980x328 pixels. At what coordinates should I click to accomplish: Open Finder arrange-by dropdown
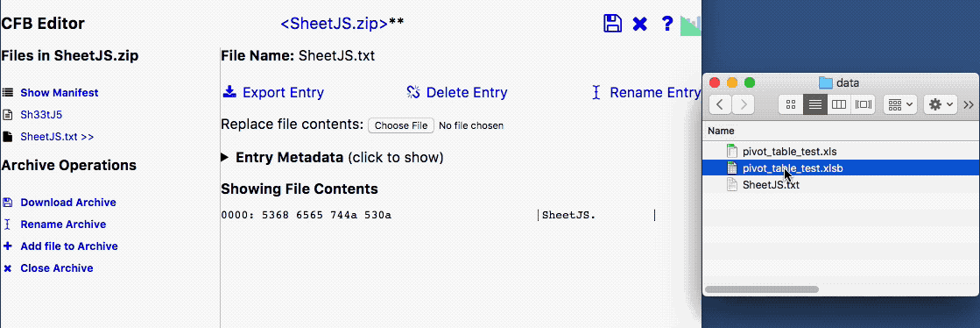pos(900,104)
